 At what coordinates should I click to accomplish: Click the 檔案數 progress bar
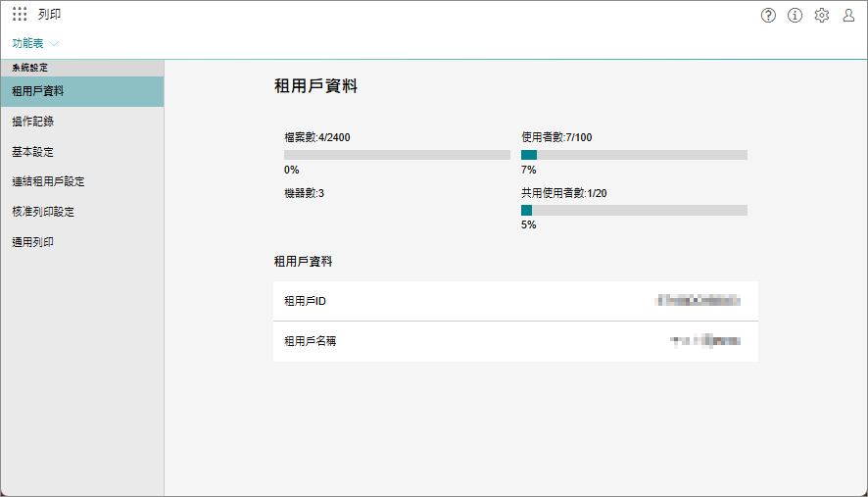[x=397, y=155]
